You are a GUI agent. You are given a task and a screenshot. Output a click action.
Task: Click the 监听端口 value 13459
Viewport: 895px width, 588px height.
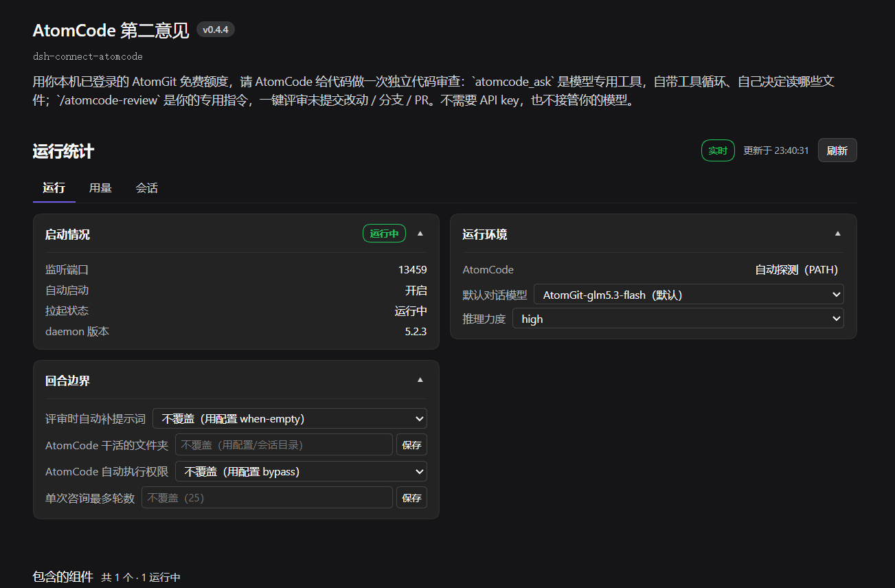tap(412, 270)
